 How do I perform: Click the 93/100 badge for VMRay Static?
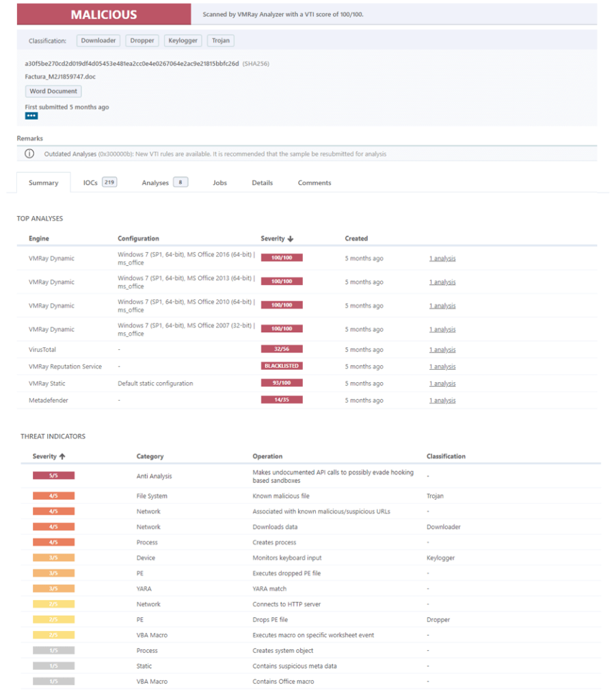point(283,383)
